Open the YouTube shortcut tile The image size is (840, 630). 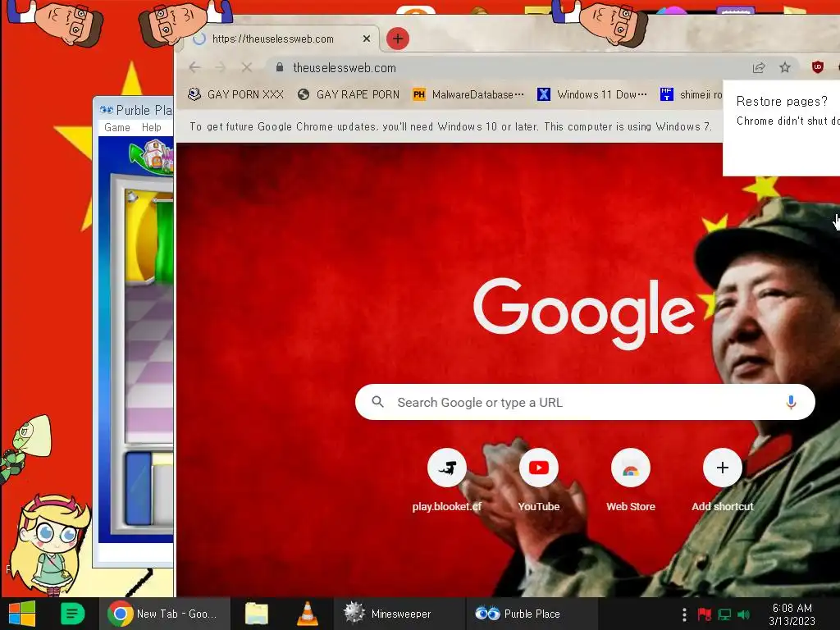(539, 480)
